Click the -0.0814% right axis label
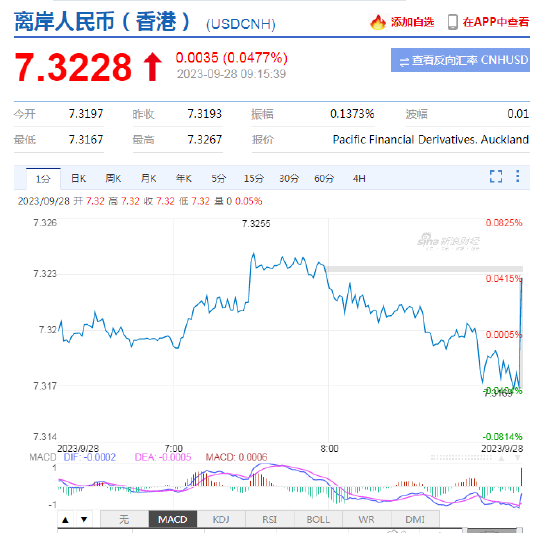This screenshot has height=533, width=550. point(502,437)
